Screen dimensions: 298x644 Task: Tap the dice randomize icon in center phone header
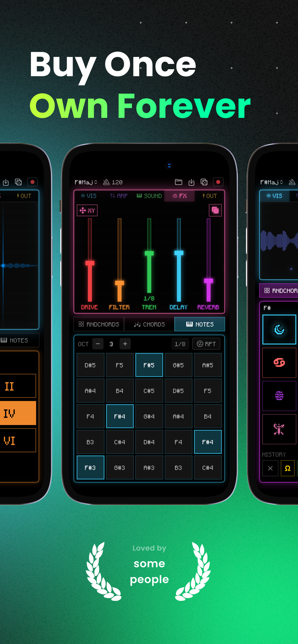click(204, 182)
